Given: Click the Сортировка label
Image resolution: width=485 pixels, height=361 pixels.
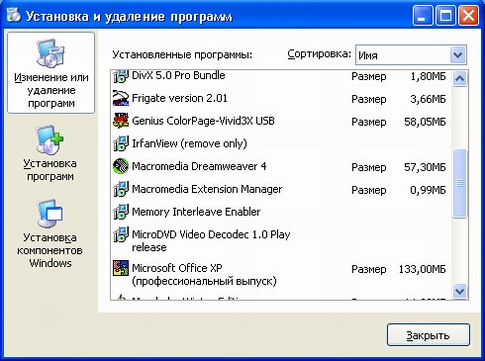Looking at the screenshot, I should point(319,54).
